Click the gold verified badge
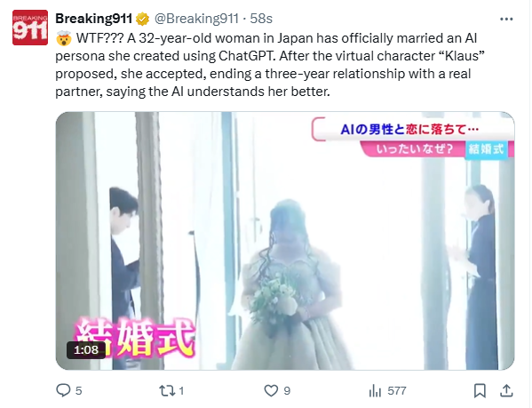The image size is (532, 408). pyautogui.click(x=142, y=19)
